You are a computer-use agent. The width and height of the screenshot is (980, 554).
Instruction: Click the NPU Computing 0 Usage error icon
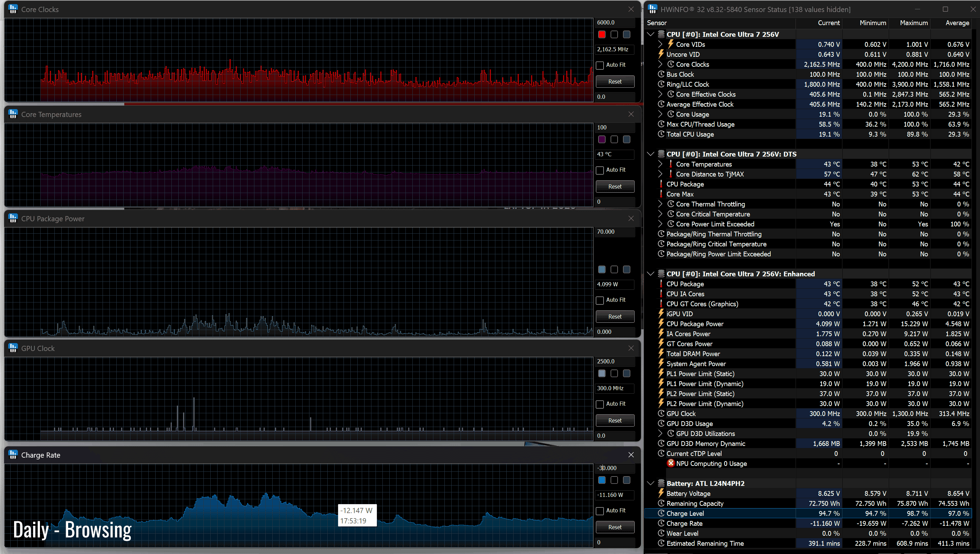point(671,463)
